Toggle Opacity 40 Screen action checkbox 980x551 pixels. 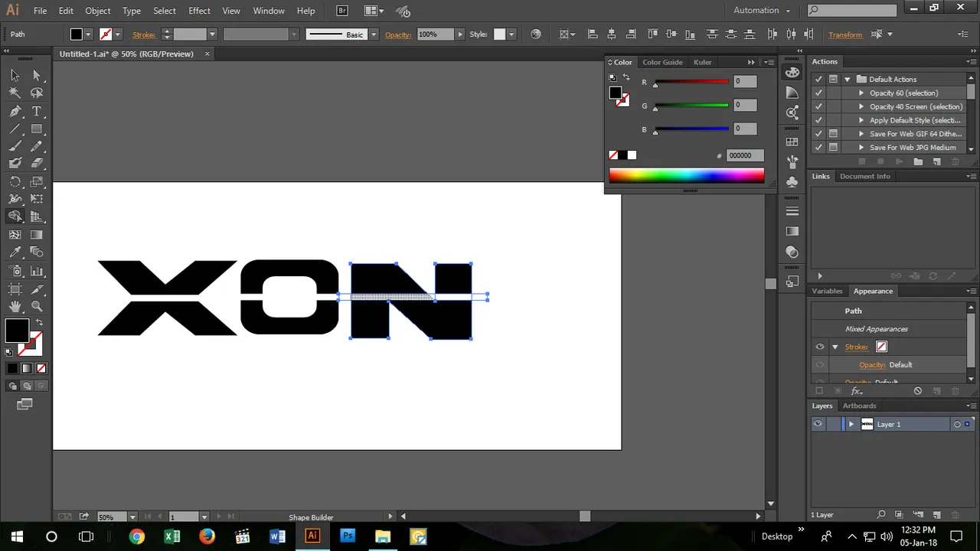pyautogui.click(x=819, y=106)
